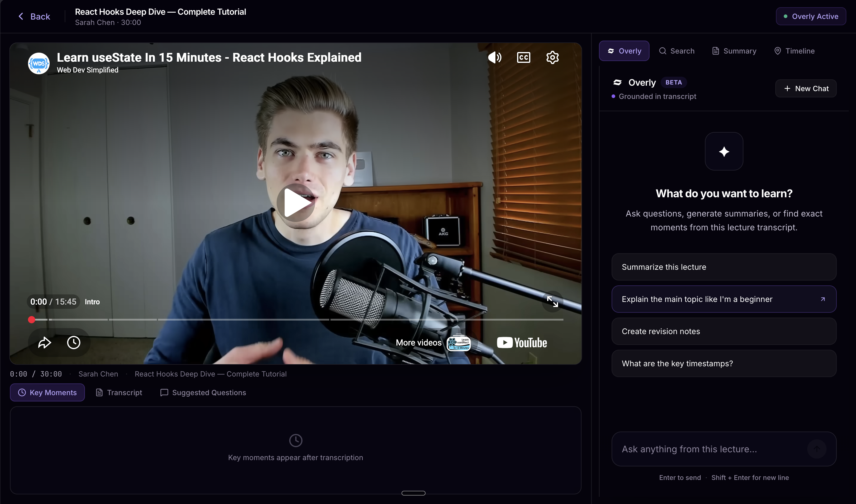This screenshot has width=856, height=504.
Task: Choose Explain the main topic like I'm a beginner
Action: pos(724,299)
